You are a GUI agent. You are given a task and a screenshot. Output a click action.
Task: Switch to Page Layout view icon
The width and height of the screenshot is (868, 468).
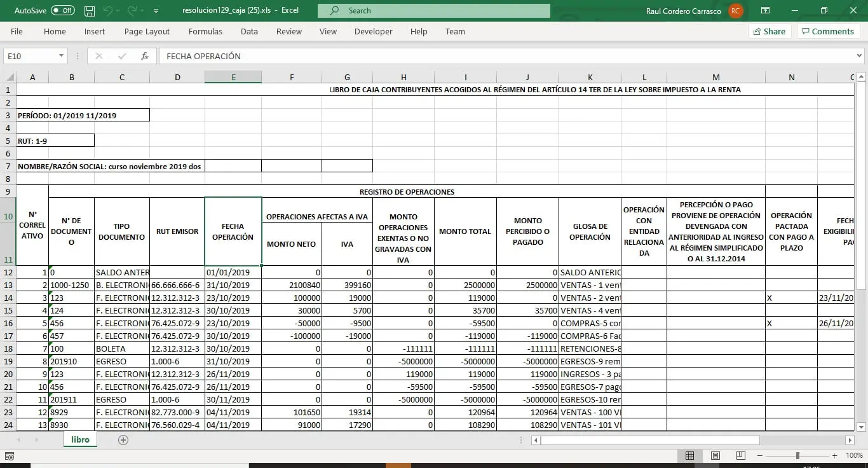pyautogui.click(x=715, y=456)
